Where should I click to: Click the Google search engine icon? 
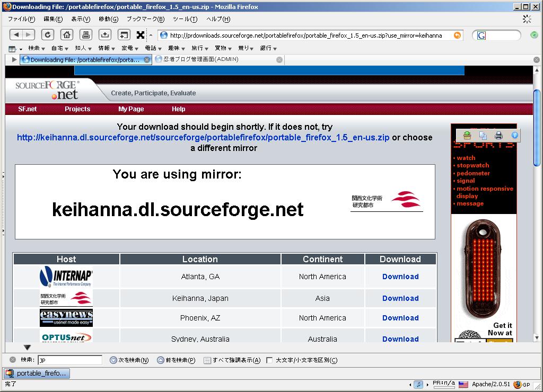coord(481,35)
